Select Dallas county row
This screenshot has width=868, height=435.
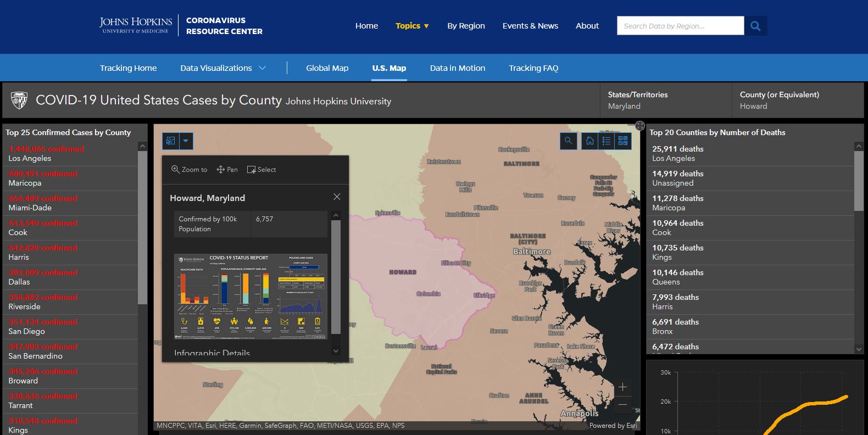tap(70, 277)
